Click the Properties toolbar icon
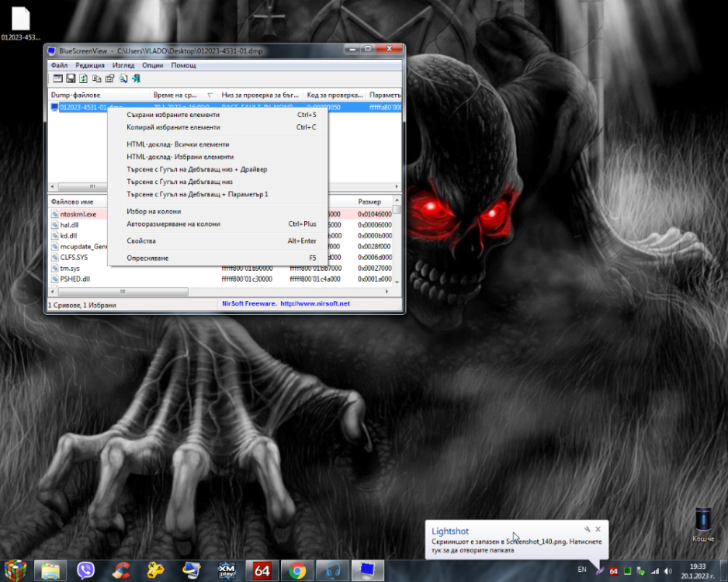The height and width of the screenshot is (582, 728). [x=109, y=78]
